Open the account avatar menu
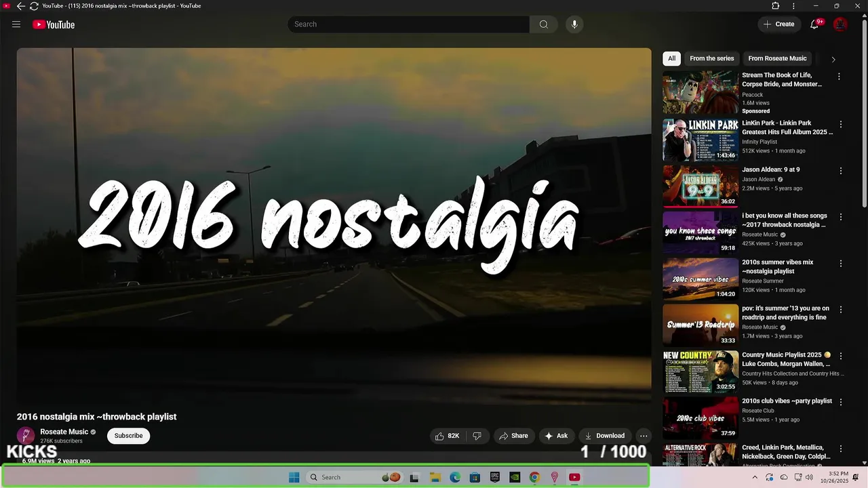Screen dimensions: 868x488 click(840, 24)
